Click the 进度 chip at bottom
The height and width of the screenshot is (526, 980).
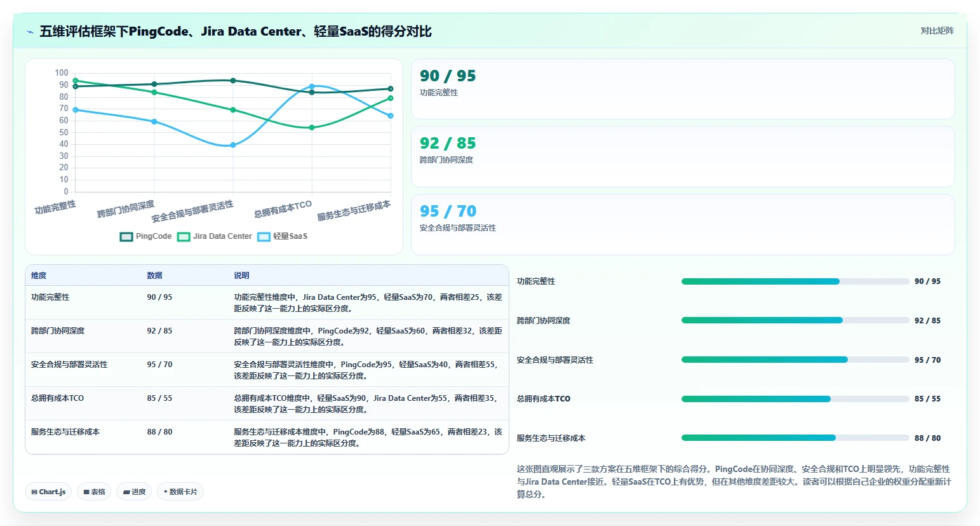point(134,492)
